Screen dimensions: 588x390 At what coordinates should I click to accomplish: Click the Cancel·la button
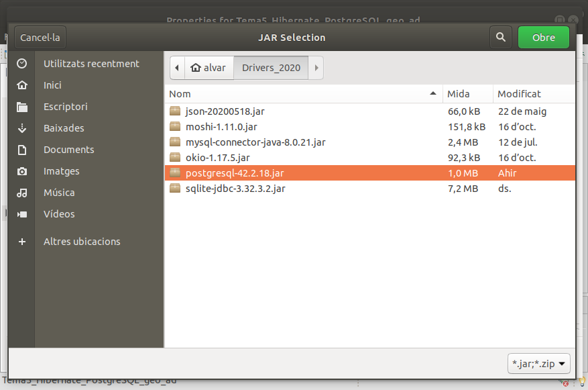pos(40,38)
